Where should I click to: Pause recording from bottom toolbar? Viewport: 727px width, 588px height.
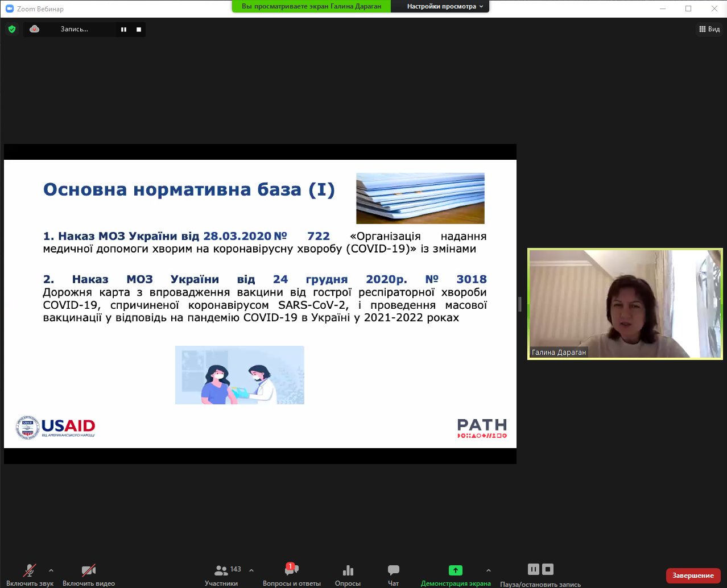pyautogui.click(x=533, y=569)
